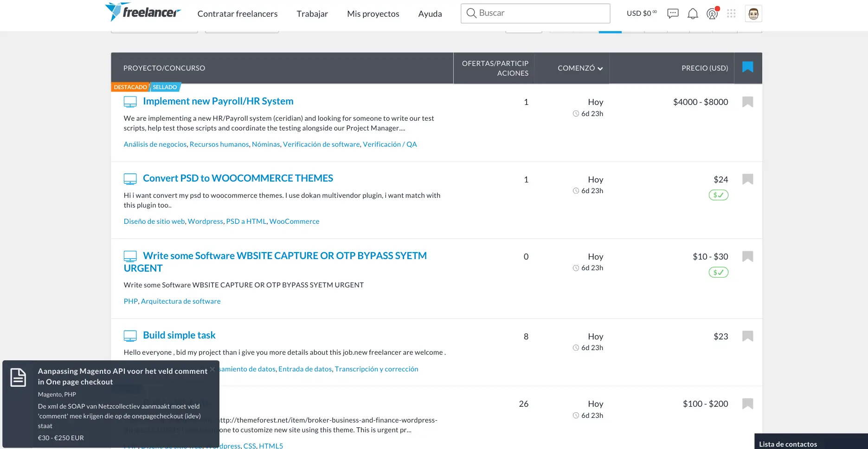Viewport: 868px width, 449px height.
Task: Click the monitor icon beside Write some Software
Action: tap(130, 256)
